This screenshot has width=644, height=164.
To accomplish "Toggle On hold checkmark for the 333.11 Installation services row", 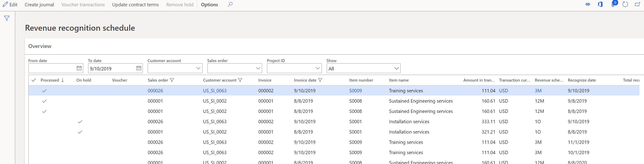I will [x=80, y=122].
